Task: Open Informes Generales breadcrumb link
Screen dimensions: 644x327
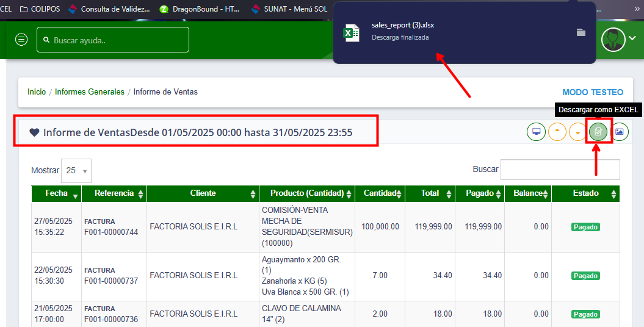Action: 89,92
